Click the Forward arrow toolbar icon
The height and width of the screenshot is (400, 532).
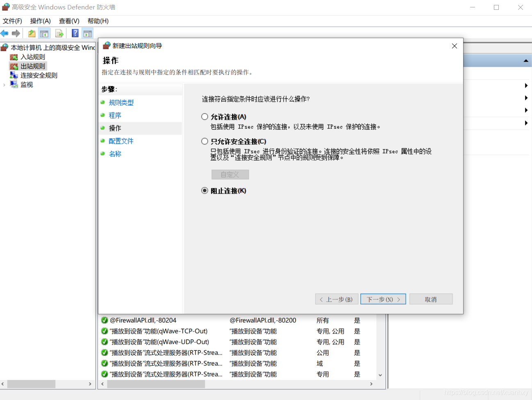[x=16, y=33]
